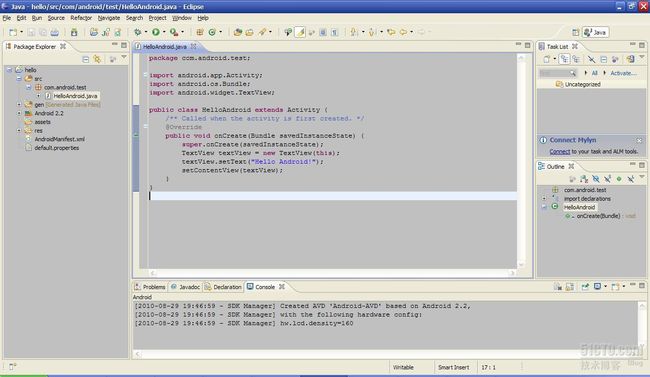Expand the res folder node
The image size is (650, 377).
coord(19,131)
